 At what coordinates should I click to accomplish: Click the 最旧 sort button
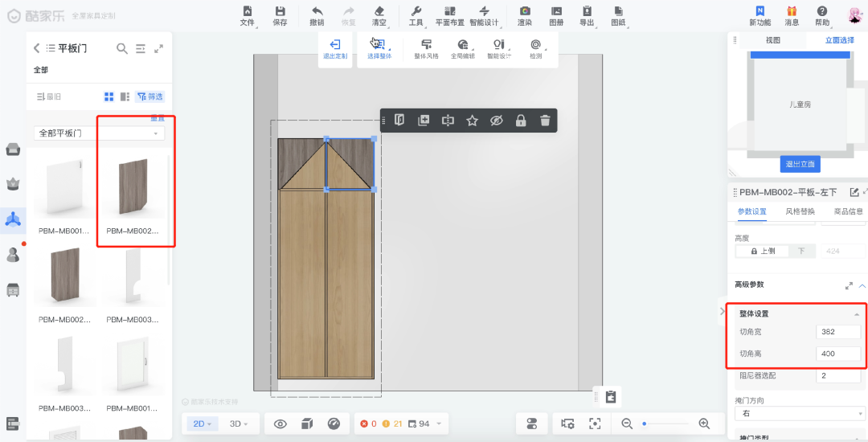click(x=49, y=96)
